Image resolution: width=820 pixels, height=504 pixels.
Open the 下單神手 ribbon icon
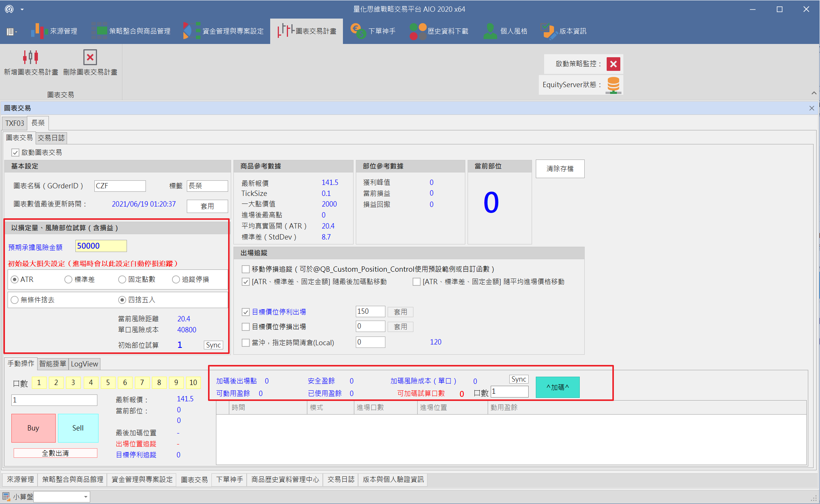coord(358,31)
